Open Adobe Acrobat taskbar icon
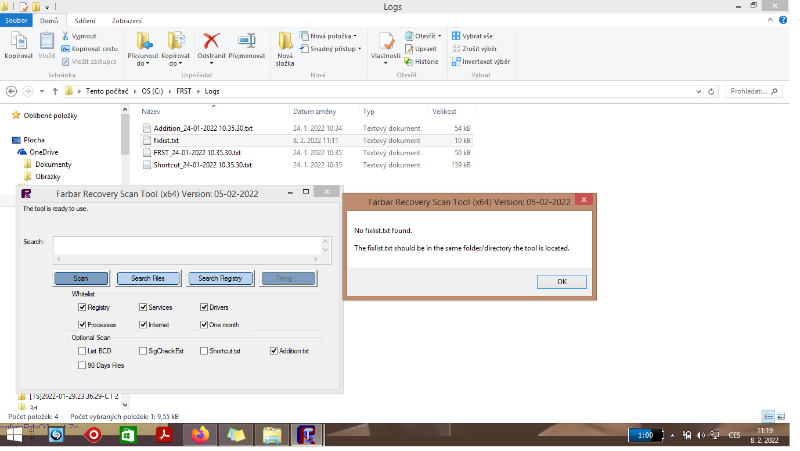The width and height of the screenshot is (800, 451). pyautogui.click(x=164, y=435)
